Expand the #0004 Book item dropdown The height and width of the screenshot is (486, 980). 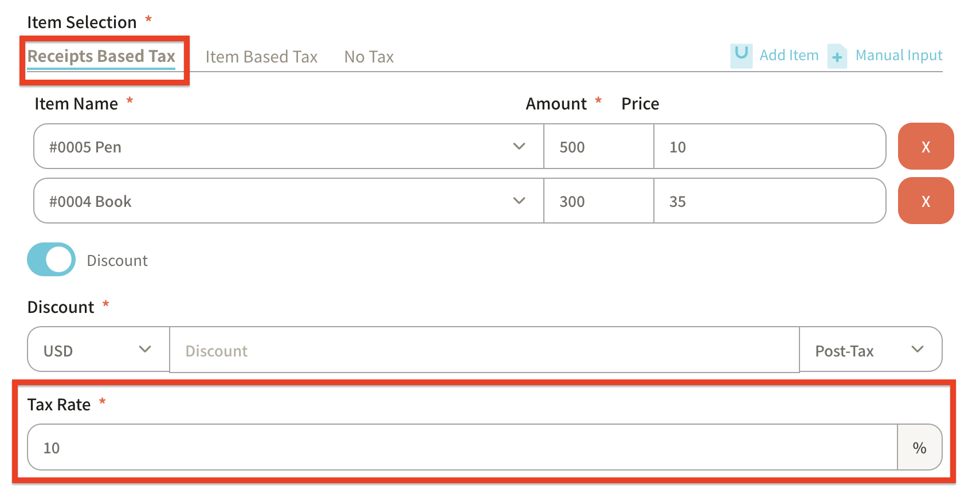pos(519,201)
